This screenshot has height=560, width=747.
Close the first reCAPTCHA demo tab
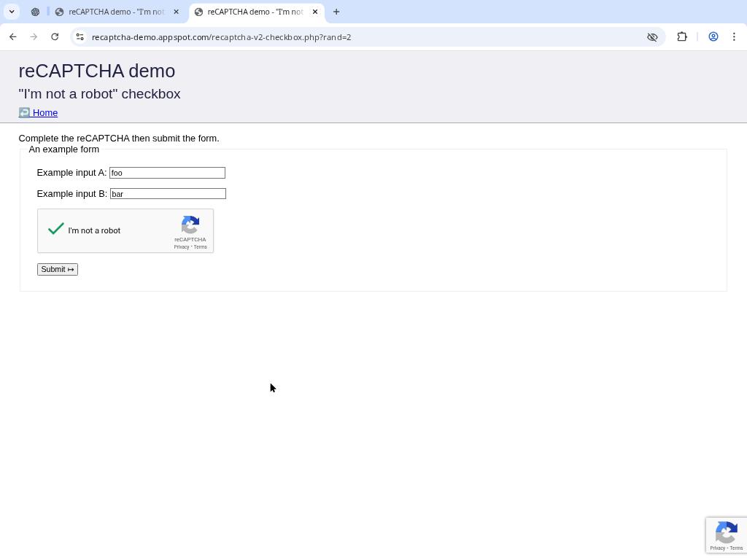(x=177, y=12)
